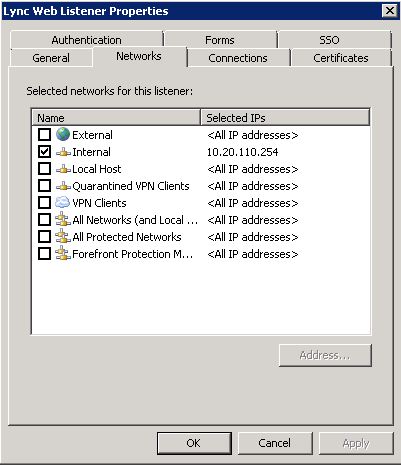
Task: Click the network icon beside Internal
Action: 63,152
